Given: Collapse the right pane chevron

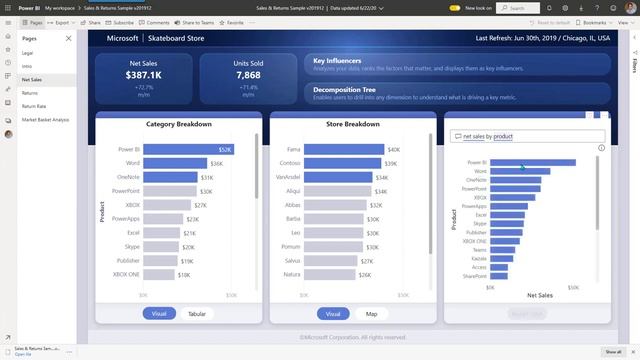Looking at the screenshot, I should tap(634, 38).
